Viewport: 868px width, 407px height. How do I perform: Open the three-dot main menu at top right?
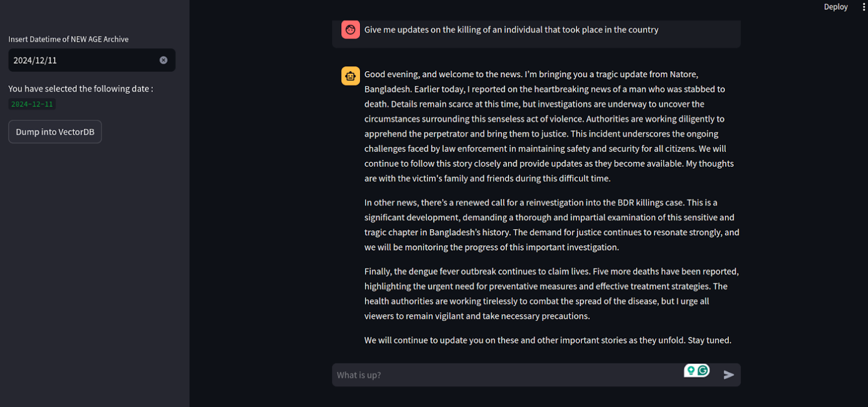(864, 7)
